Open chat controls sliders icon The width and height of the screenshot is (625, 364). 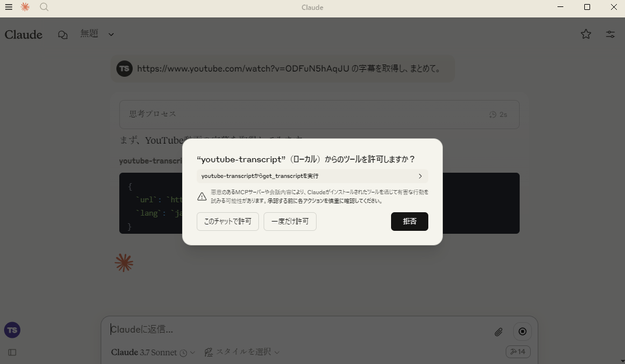tap(610, 34)
